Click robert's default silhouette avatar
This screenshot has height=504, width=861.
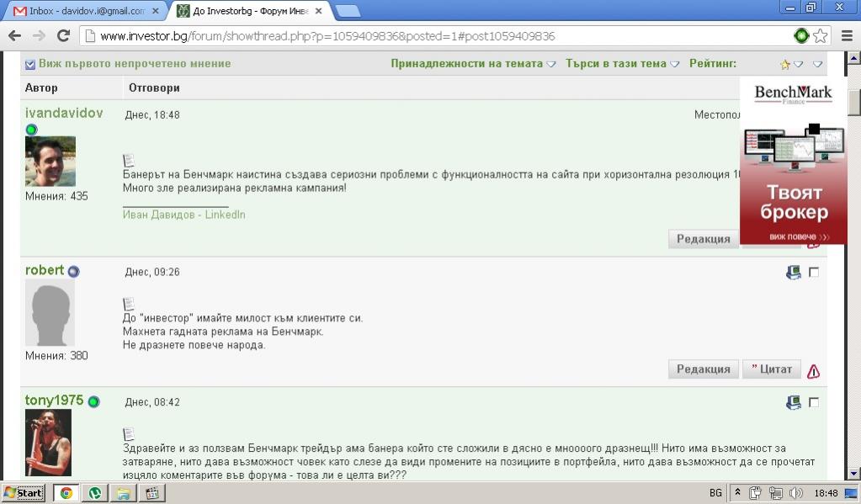point(50,312)
